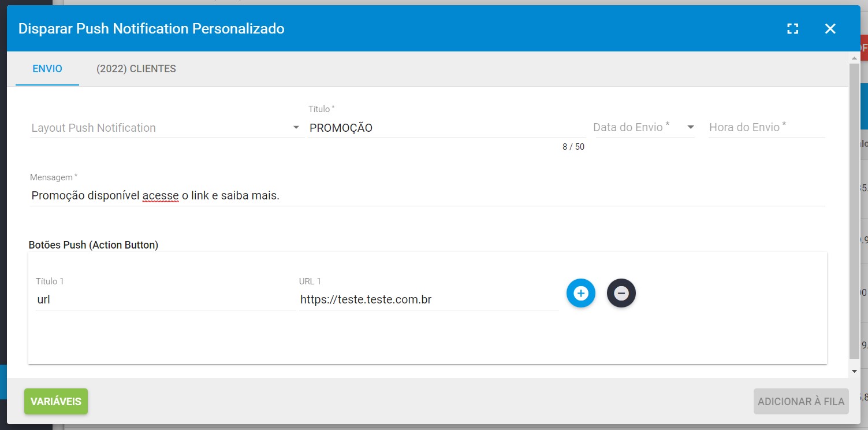Click the dialog's scroll down arrow
This screenshot has height=430, width=868.
click(x=854, y=371)
